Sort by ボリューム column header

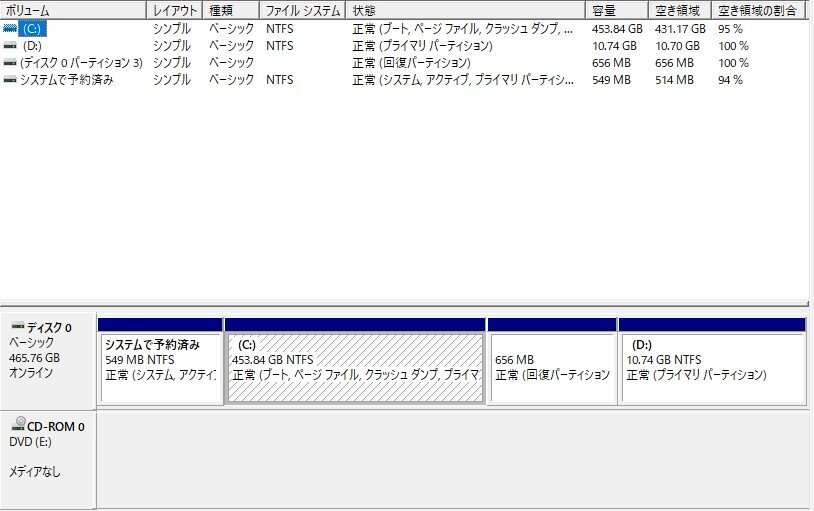(x=73, y=10)
